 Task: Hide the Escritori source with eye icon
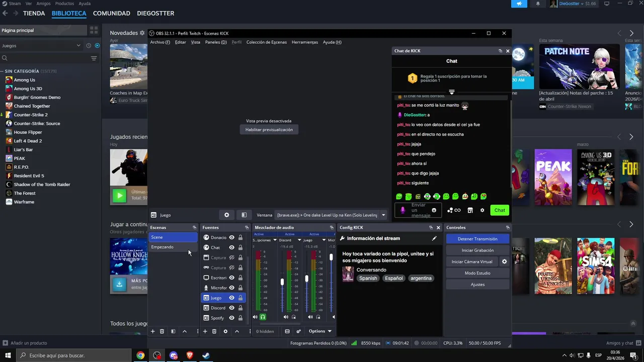[232, 278]
